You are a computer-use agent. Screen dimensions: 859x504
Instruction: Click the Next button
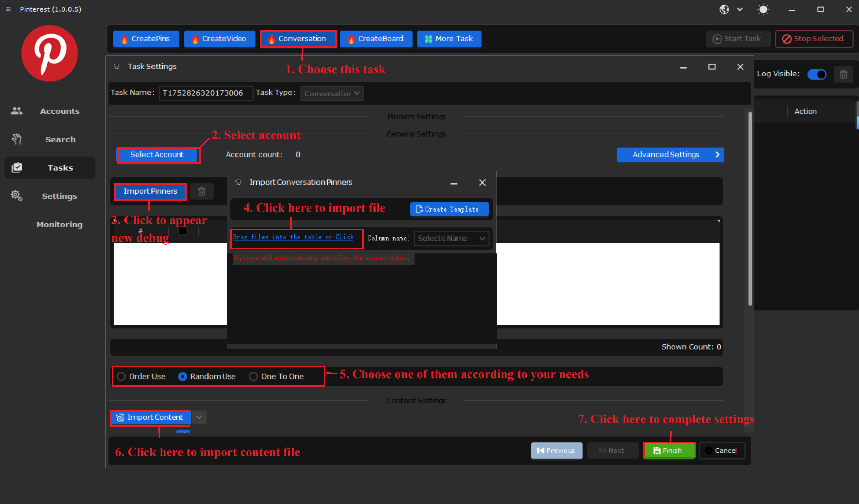[612, 451]
